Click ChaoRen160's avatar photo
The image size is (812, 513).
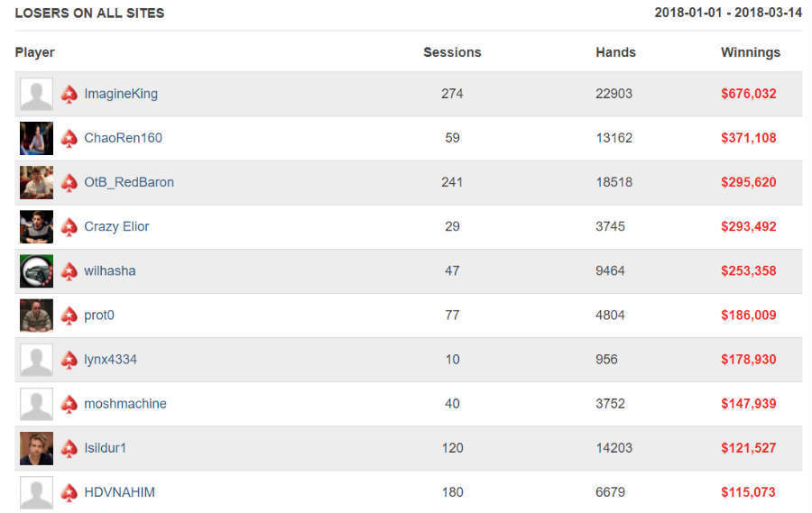point(36,138)
